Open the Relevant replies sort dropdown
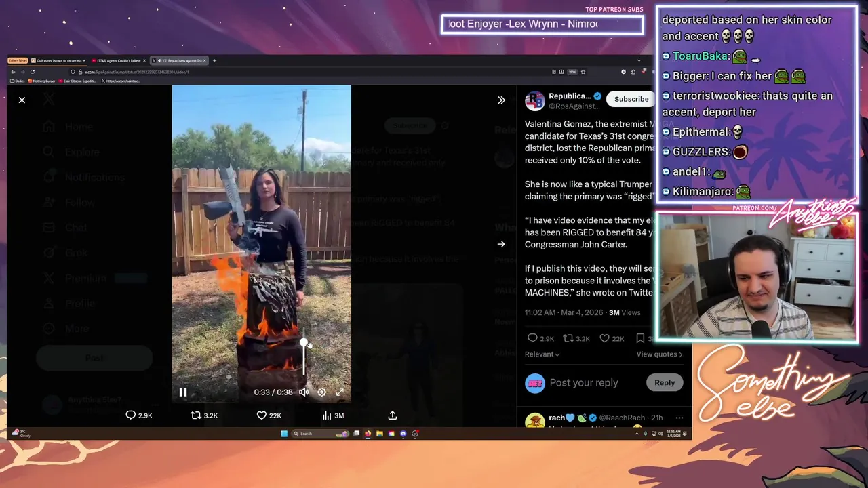This screenshot has height=488, width=868. click(x=542, y=354)
